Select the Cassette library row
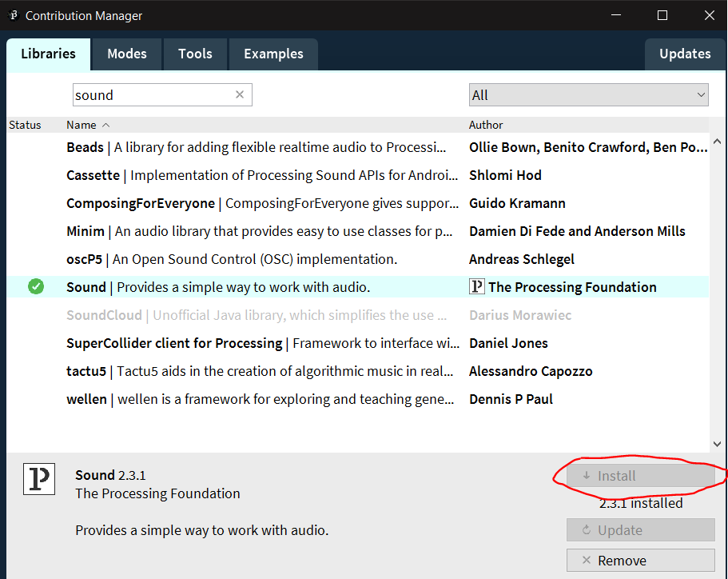The image size is (728, 579). pyautogui.click(x=357, y=175)
